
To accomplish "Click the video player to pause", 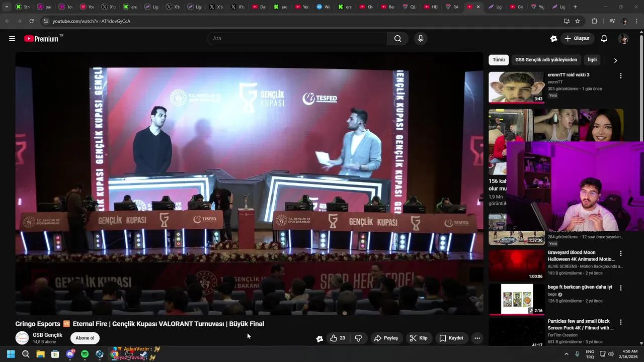I will pyautogui.click(x=249, y=184).
